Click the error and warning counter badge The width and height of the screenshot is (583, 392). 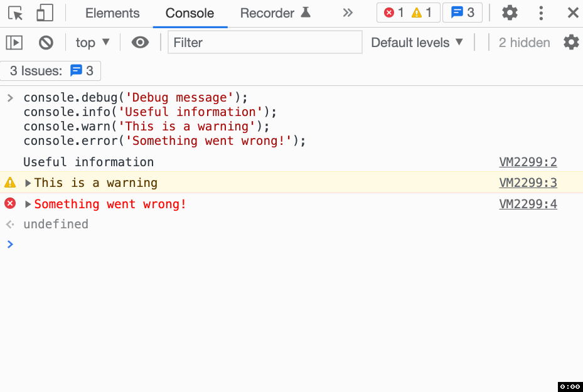click(409, 13)
